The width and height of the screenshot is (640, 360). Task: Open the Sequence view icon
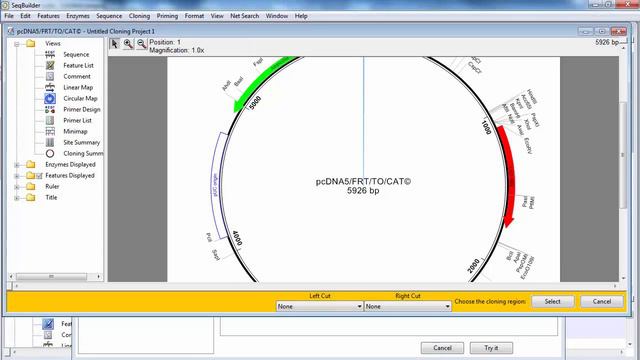point(50,54)
